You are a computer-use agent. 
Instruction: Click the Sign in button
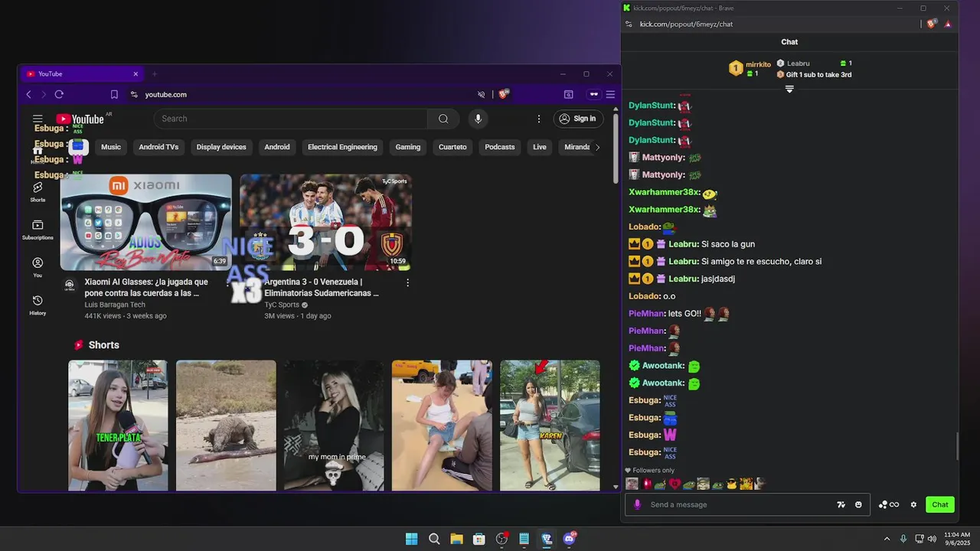click(x=578, y=119)
